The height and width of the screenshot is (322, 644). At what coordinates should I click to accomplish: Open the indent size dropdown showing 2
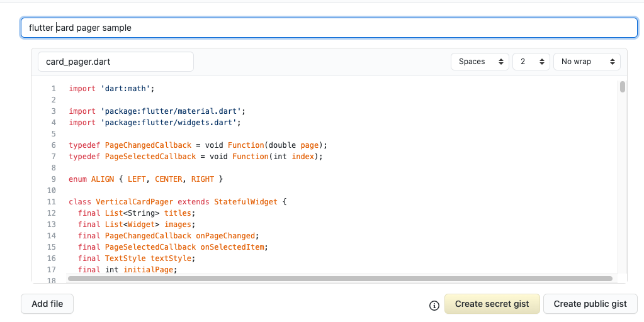(x=531, y=62)
